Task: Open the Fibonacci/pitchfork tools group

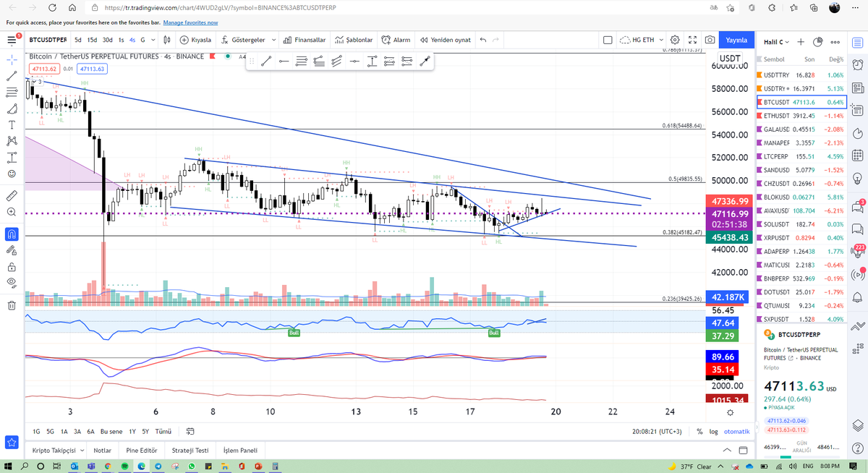Action: click(12, 92)
